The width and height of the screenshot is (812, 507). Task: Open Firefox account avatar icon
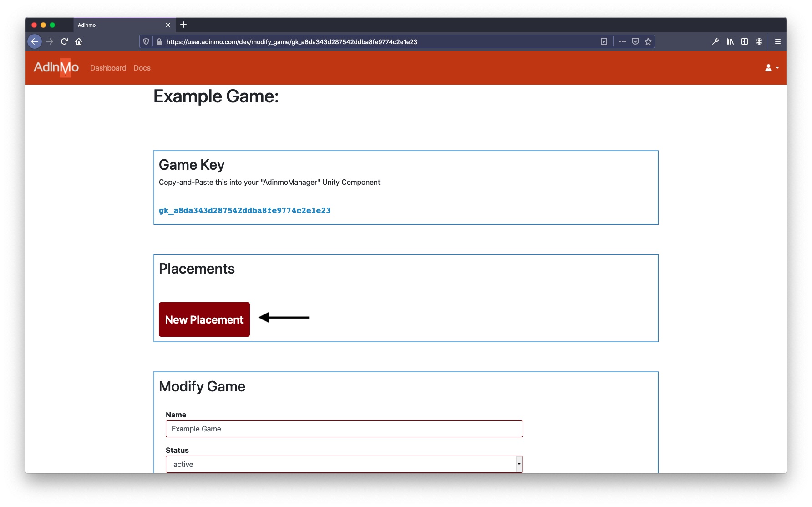click(759, 41)
